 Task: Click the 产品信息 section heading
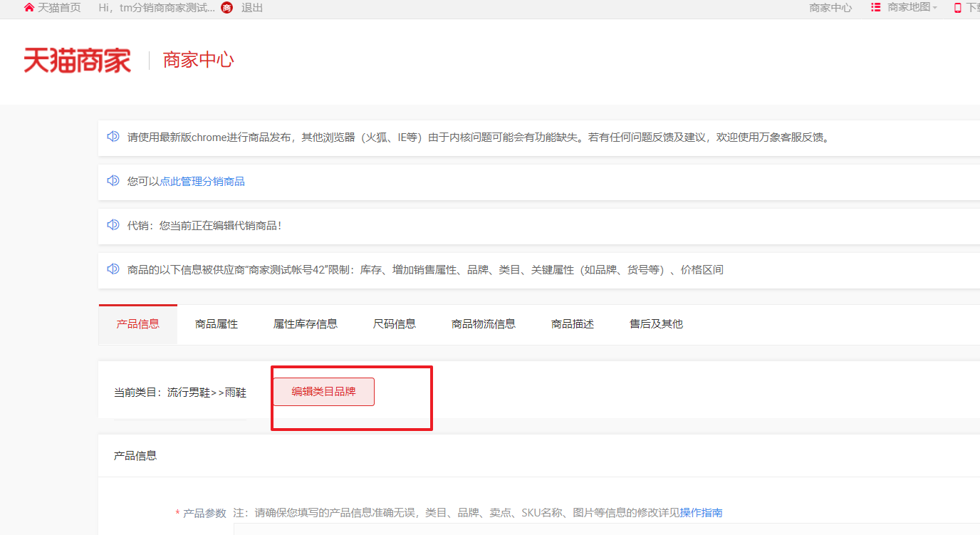click(135, 455)
